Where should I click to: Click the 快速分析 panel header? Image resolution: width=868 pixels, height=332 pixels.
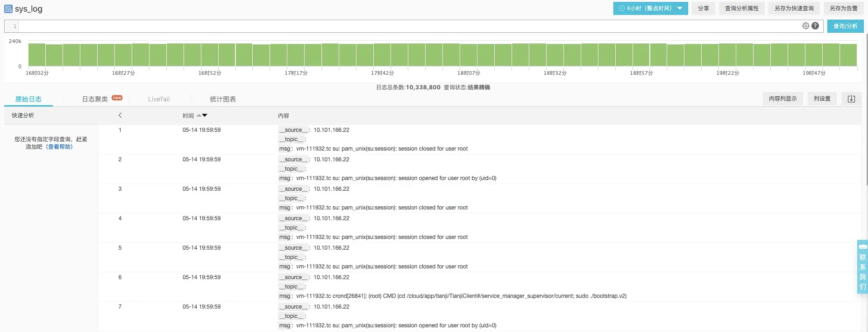(x=23, y=115)
